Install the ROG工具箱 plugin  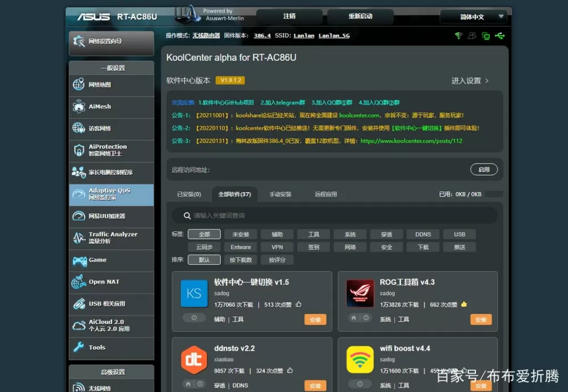tap(481, 319)
